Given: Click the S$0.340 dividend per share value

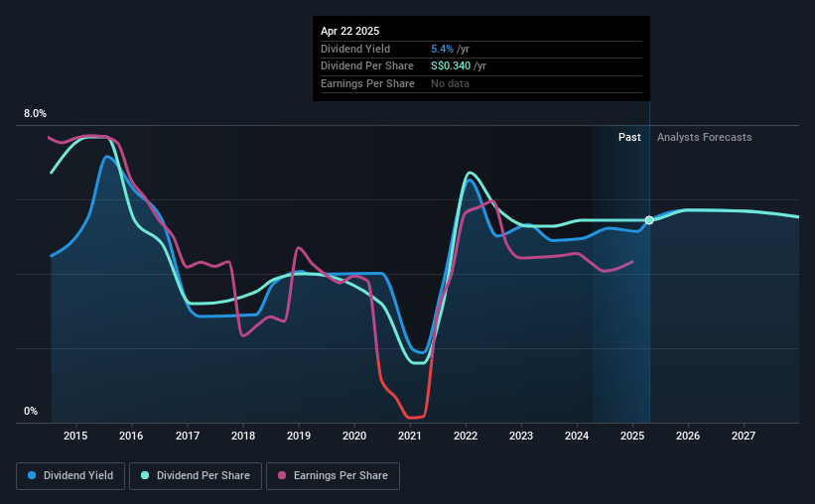Looking at the screenshot, I should pyautogui.click(x=451, y=66).
